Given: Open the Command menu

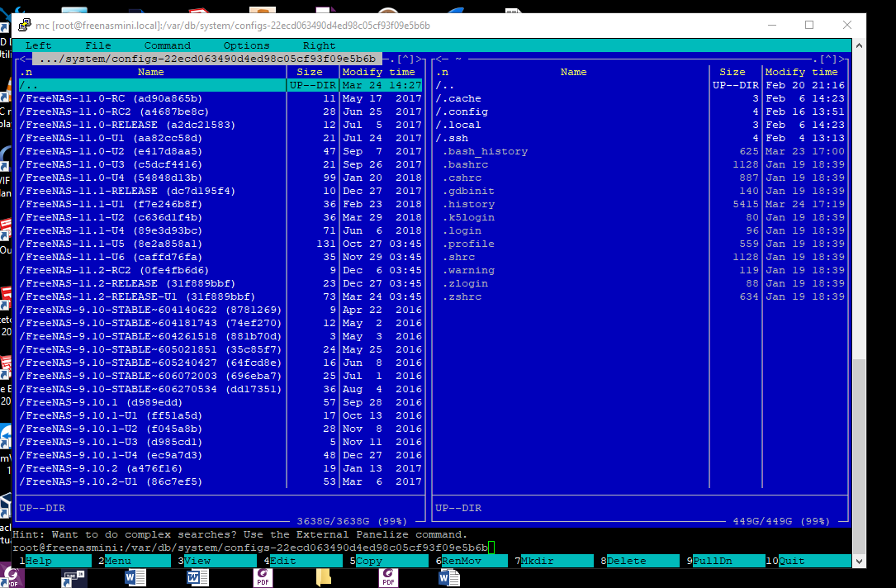Looking at the screenshot, I should [167, 45].
